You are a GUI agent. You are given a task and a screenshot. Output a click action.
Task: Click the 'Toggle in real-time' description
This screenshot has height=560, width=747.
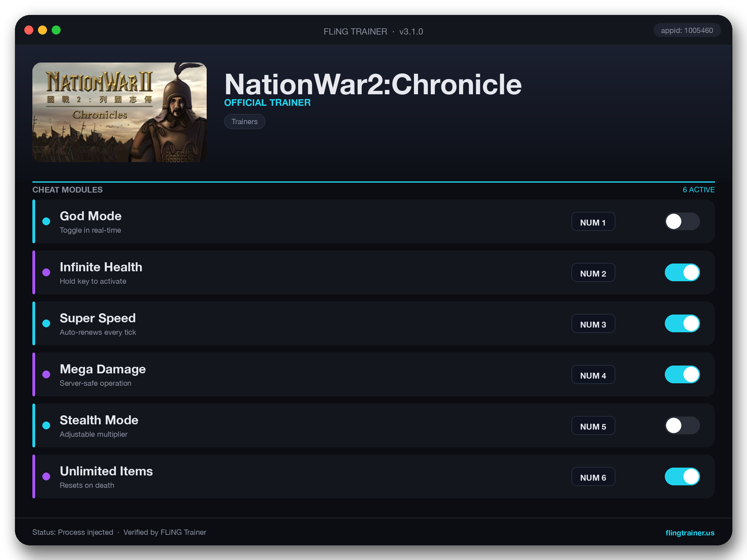click(90, 230)
